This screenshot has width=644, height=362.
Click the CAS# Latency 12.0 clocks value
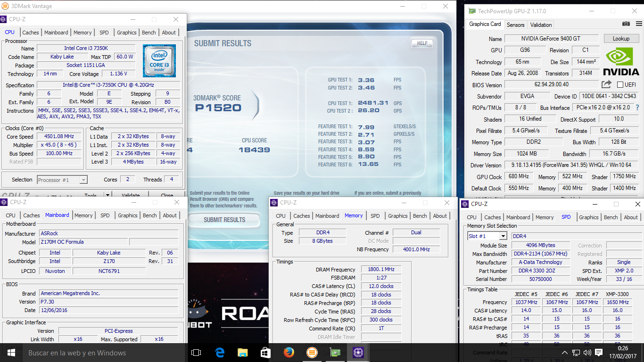[x=381, y=286]
